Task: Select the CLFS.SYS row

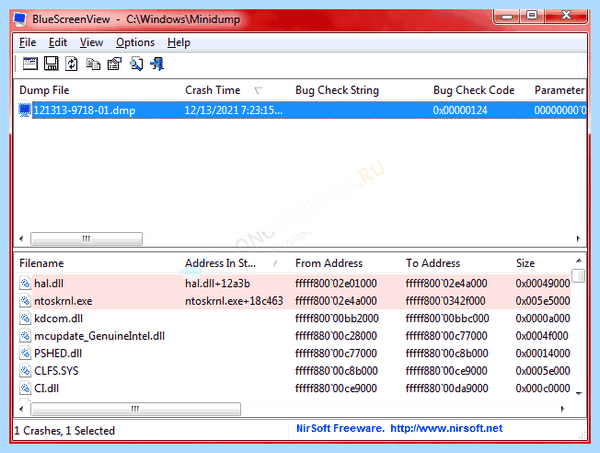Action: point(295,371)
